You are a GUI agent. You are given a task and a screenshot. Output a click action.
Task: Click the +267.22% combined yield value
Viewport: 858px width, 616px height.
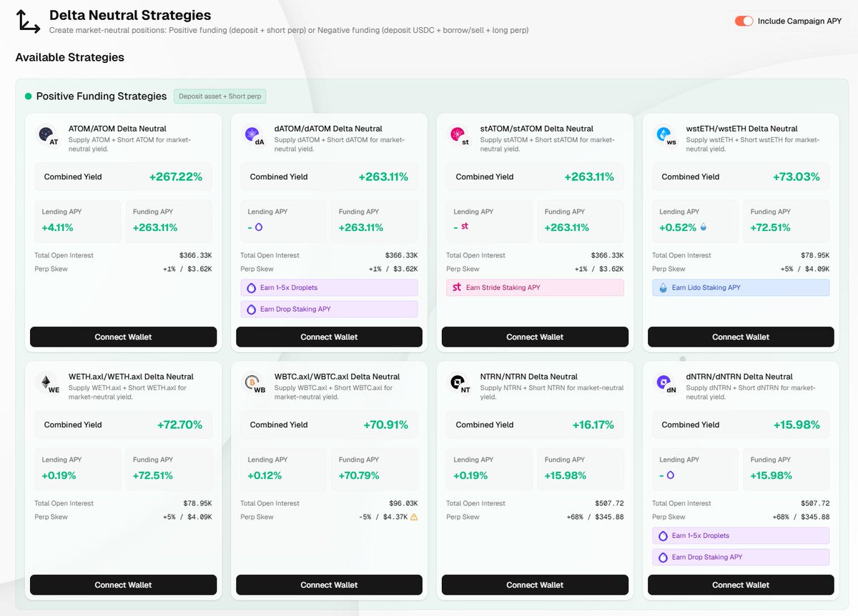[176, 177]
